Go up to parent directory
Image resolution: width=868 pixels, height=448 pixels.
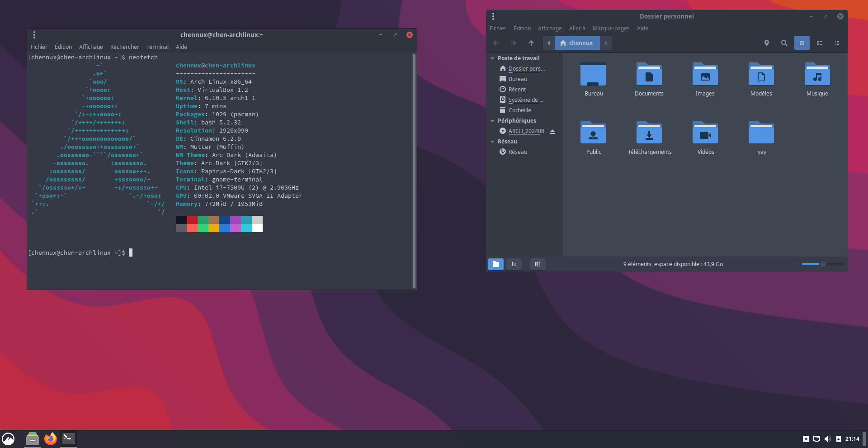coord(531,43)
